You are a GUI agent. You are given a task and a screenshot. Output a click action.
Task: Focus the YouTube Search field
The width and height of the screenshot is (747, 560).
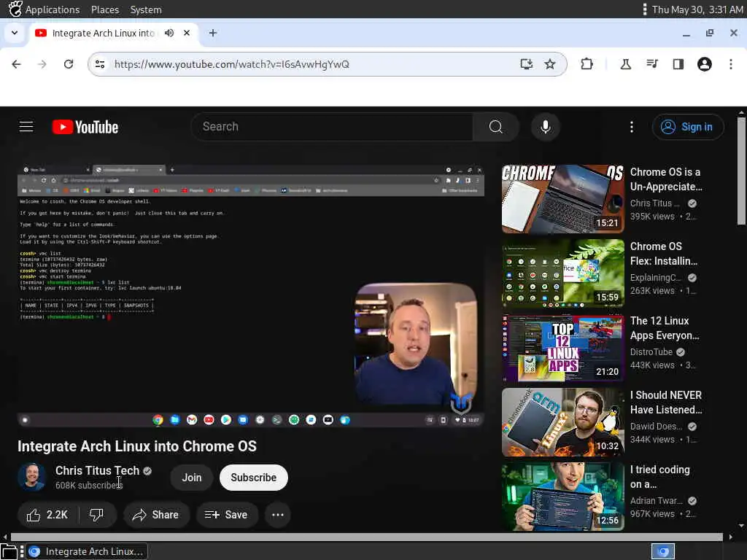[x=333, y=127]
